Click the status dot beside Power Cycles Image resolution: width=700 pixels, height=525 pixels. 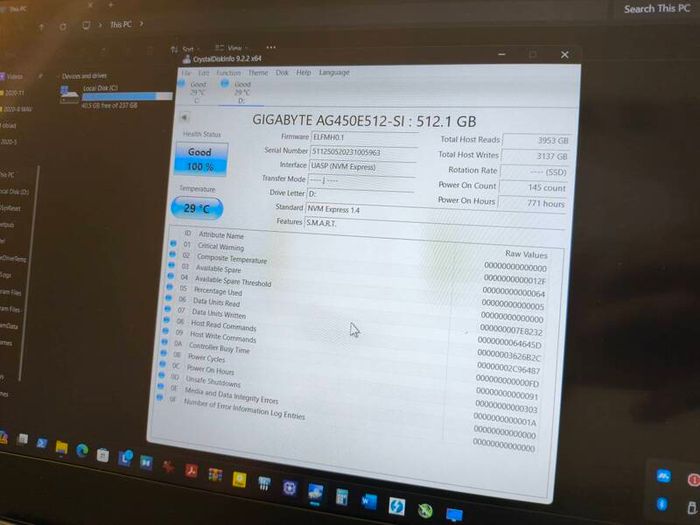coord(163,353)
